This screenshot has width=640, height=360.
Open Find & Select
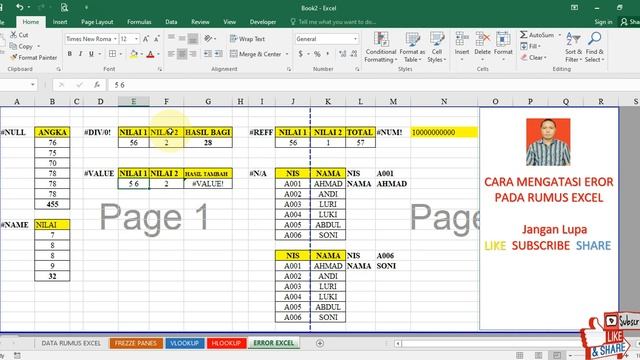(595, 48)
